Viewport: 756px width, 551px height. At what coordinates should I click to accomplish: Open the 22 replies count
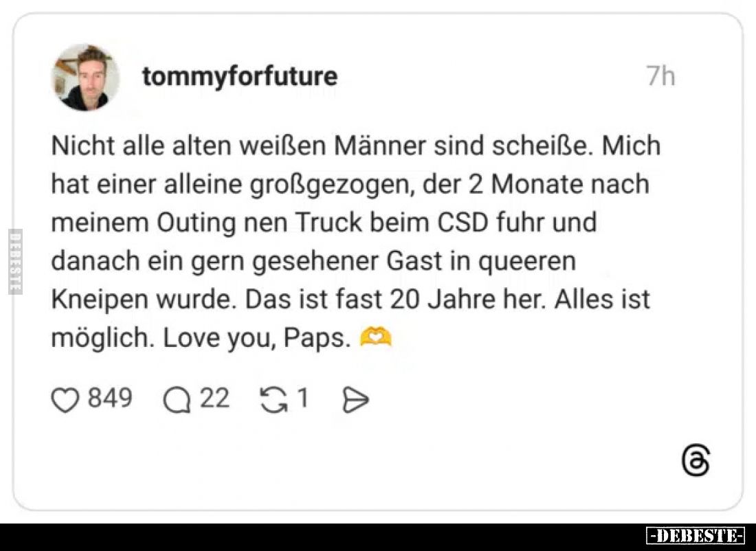click(x=214, y=398)
